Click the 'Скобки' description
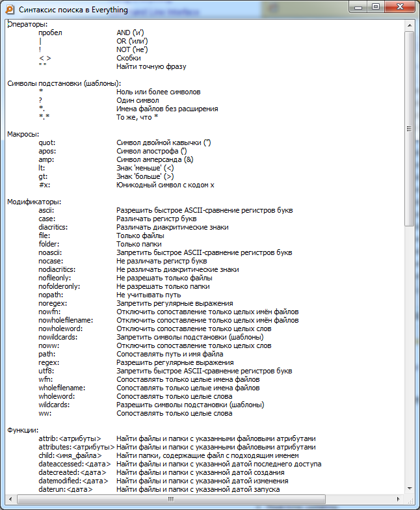This screenshot has height=510, width=420. 129,59
